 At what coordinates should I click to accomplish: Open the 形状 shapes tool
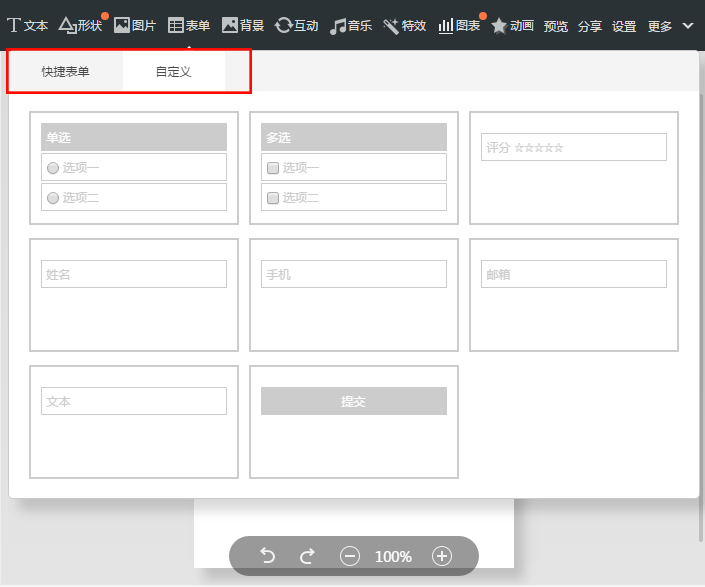click(x=81, y=26)
